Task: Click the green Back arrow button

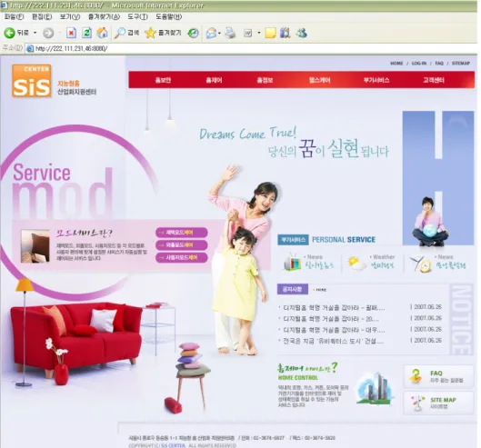Action: [9, 33]
